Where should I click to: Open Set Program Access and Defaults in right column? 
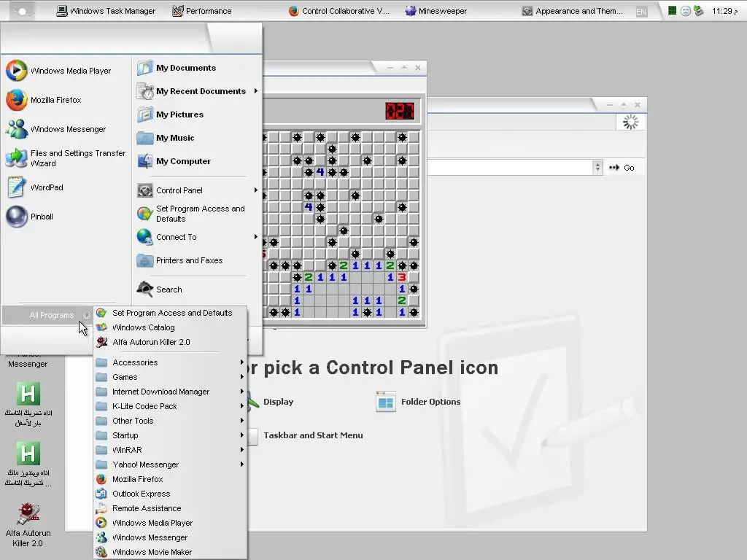[x=192, y=214]
